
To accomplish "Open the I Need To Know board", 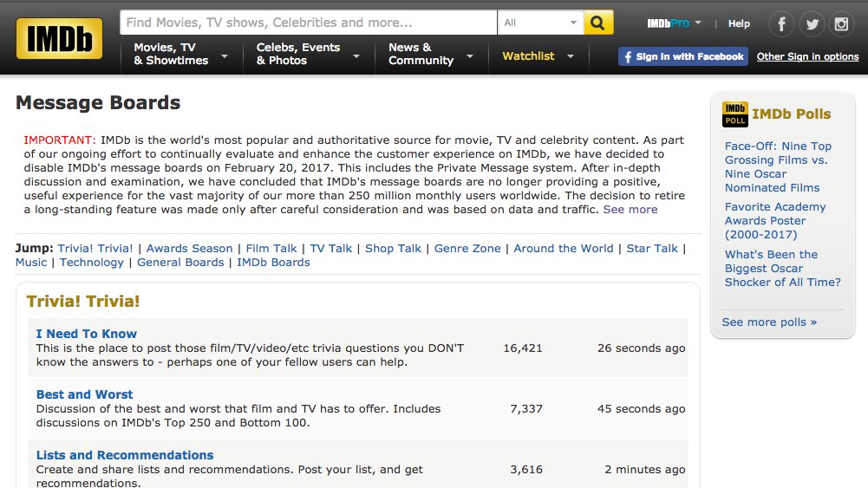I will tap(87, 334).
